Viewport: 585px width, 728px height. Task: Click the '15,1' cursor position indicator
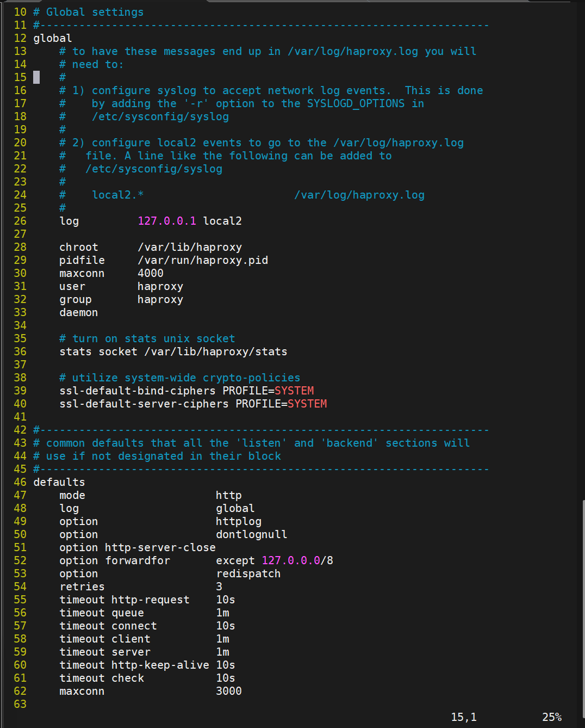click(x=464, y=717)
